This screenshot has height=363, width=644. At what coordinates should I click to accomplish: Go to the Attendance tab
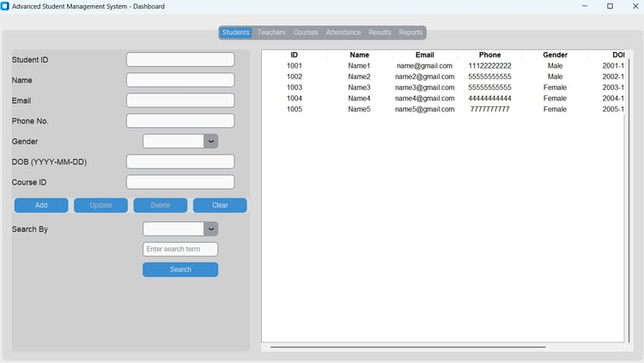(x=343, y=32)
